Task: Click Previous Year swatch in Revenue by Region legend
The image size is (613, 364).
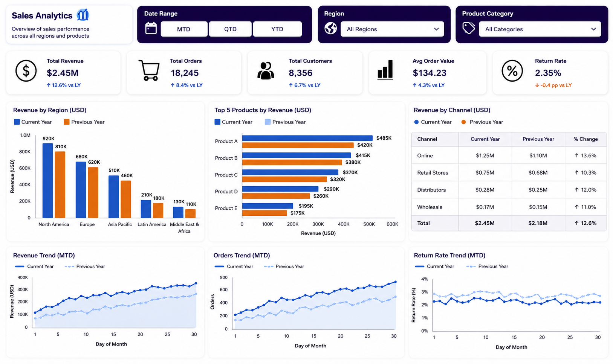Action: coord(67,122)
